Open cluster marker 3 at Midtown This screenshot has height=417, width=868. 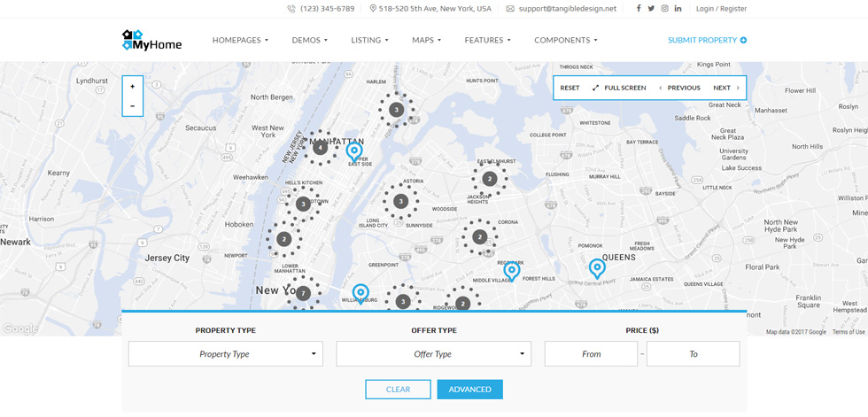[x=302, y=205]
